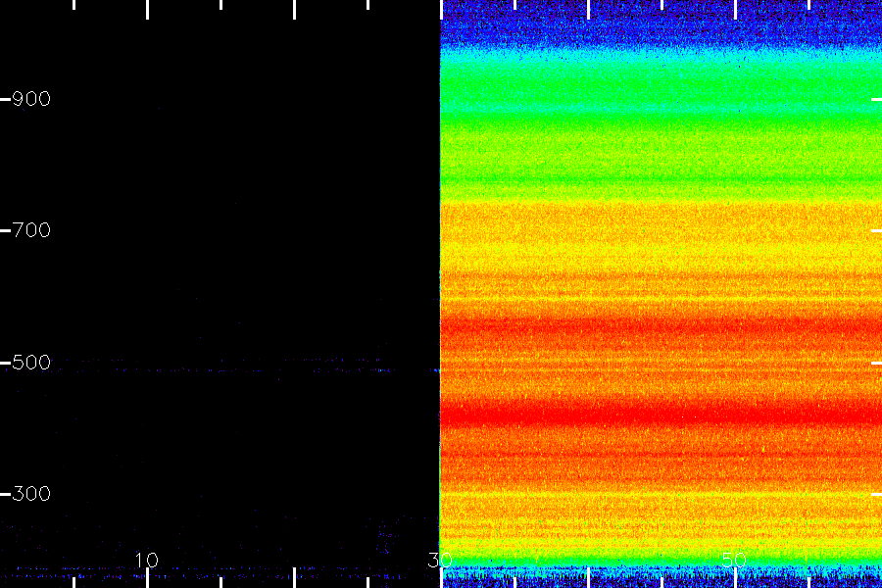Click the y-axis label 900
This screenshot has width=882, height=588.
click(31, 99)
